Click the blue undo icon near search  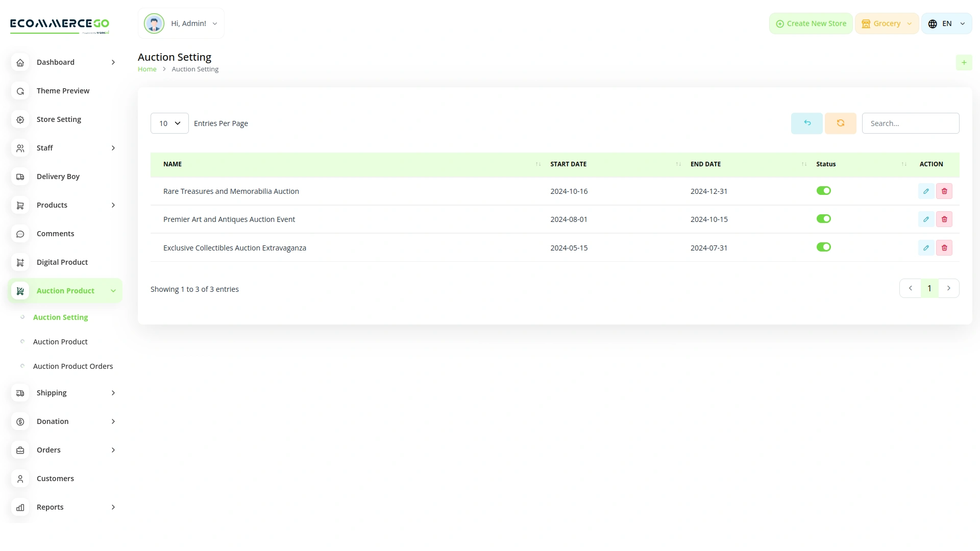pyautogui.click(x=806, y=123)
